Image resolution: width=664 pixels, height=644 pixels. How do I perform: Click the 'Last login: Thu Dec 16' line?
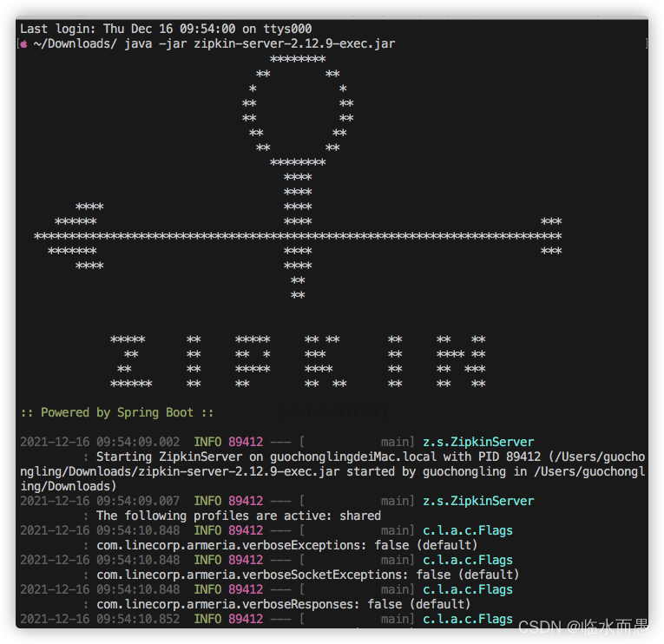click(x=166, y=29)
